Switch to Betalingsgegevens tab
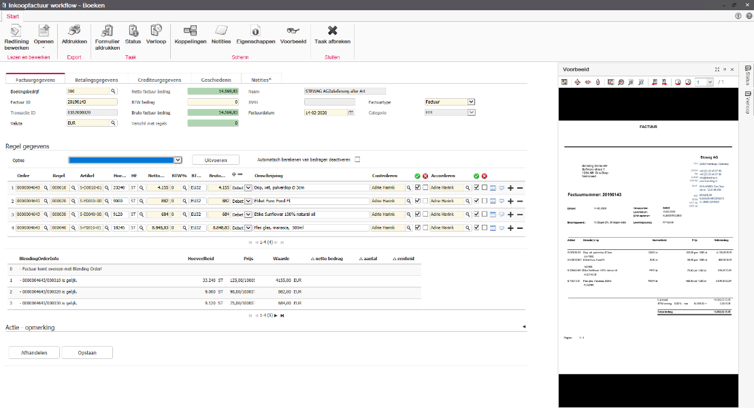 (x=96, y=80)
